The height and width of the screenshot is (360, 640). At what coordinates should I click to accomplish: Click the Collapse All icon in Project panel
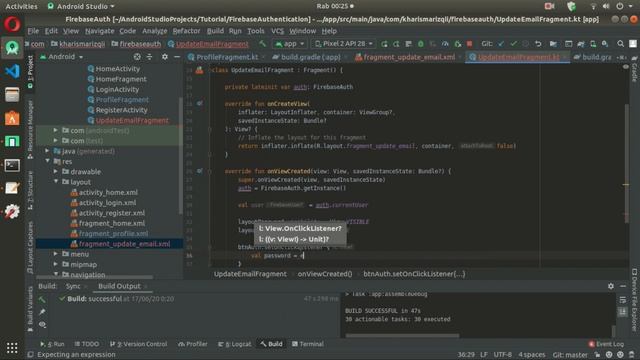pyautogui.click(x=149, y=57)
